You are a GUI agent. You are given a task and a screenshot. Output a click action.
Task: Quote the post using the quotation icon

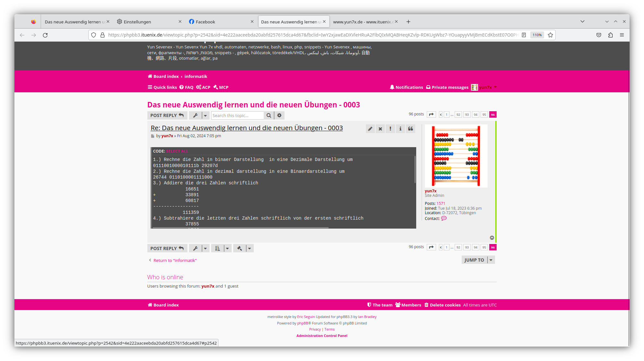pyautogui.click(x=411, y=129)
